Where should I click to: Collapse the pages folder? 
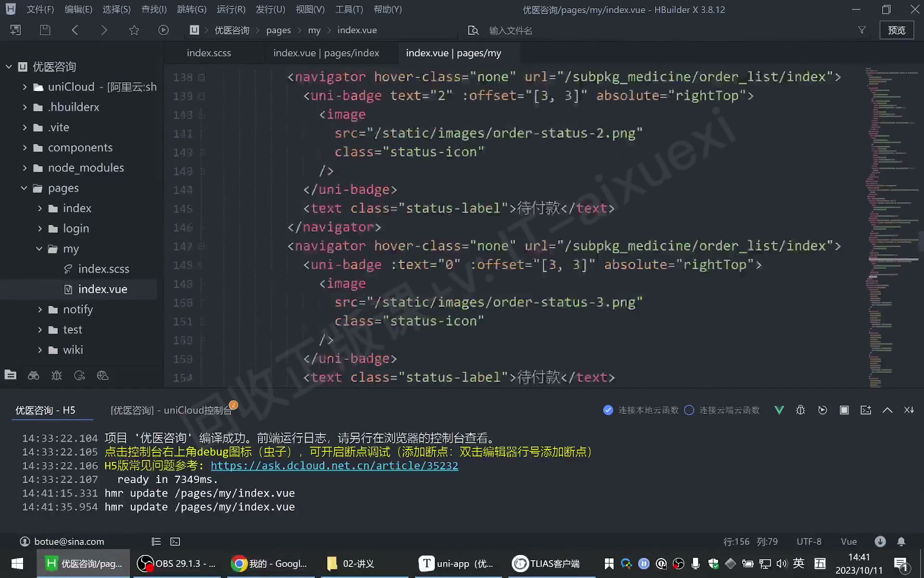24,188
